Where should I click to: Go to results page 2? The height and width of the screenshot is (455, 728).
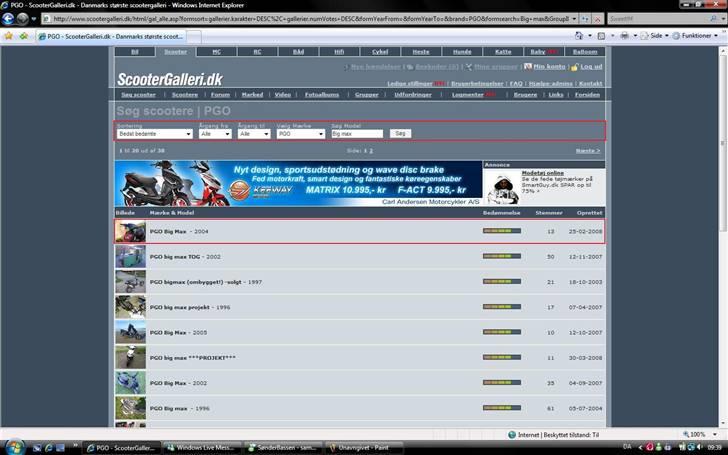[371, 151]
